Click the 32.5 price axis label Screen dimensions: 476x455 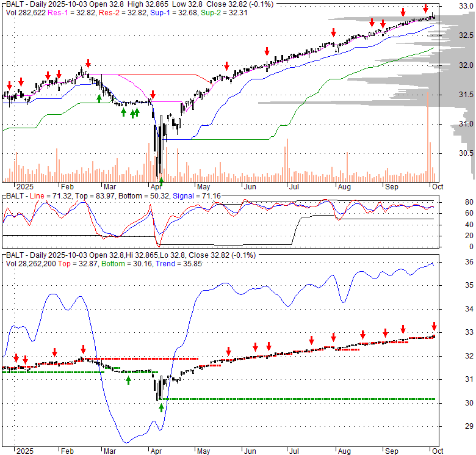click(466, 35)
